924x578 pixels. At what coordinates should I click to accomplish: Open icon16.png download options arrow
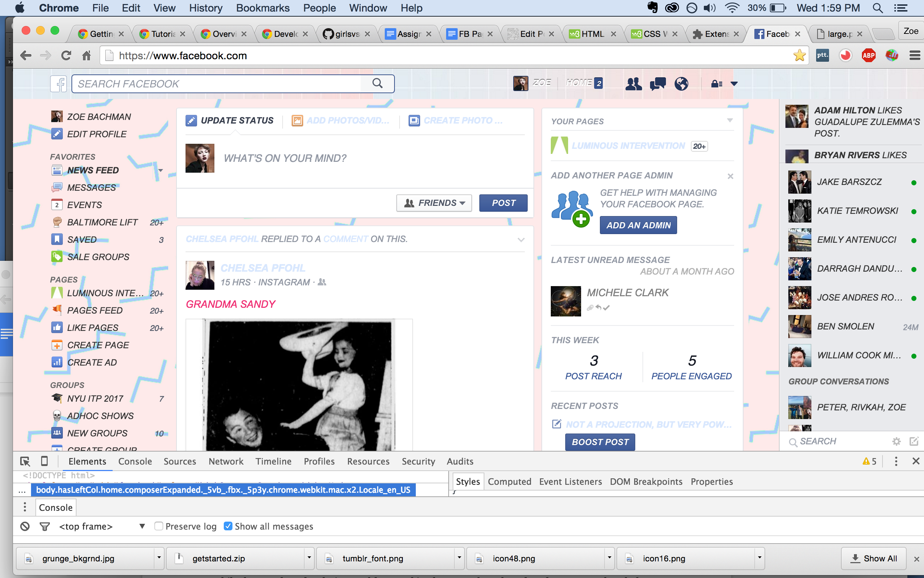click(x=759, y=558)
